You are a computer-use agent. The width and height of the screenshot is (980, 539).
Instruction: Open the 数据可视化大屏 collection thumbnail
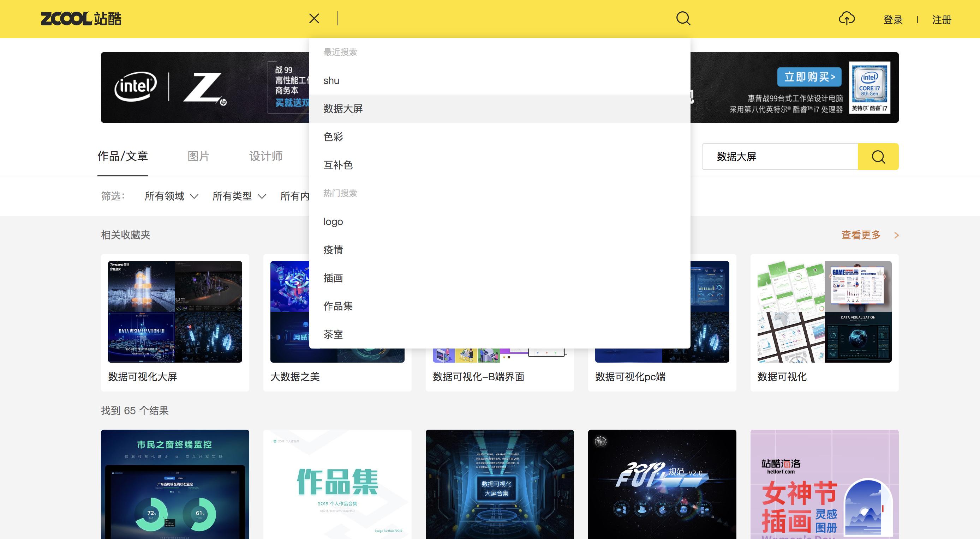(175, 311)
